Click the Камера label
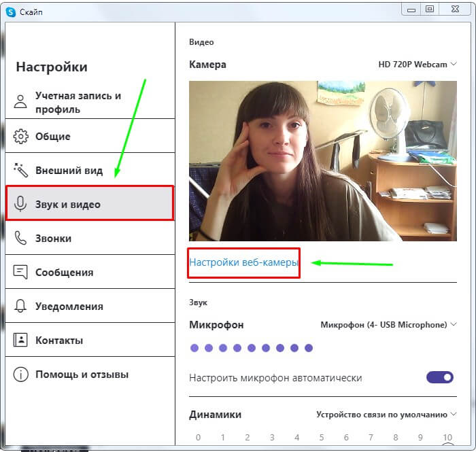 pos(207,65)
